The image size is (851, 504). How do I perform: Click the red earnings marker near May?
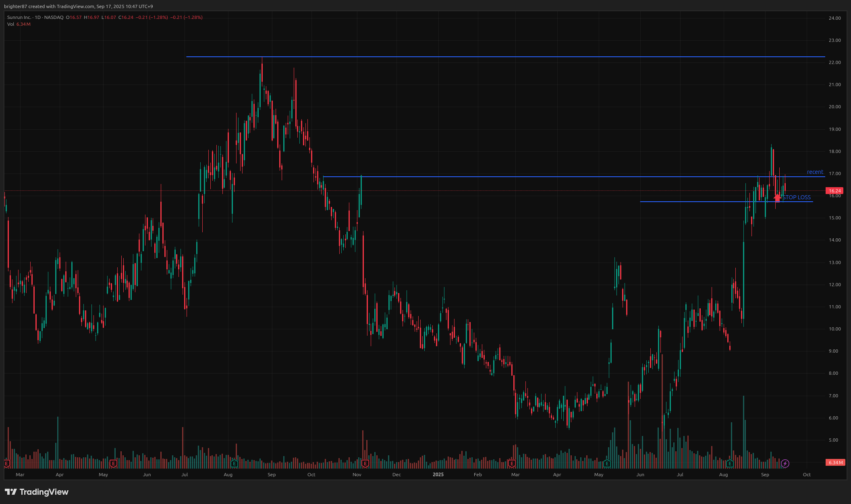pos(114,463)
